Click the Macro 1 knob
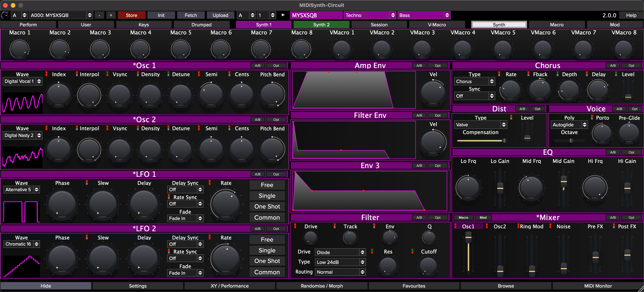 pos(19,49)
